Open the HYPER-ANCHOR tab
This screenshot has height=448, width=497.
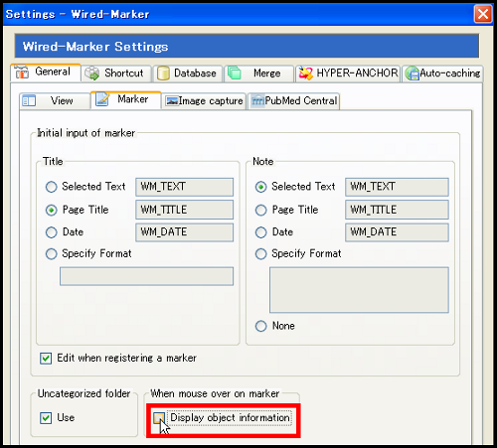point(348,74)
